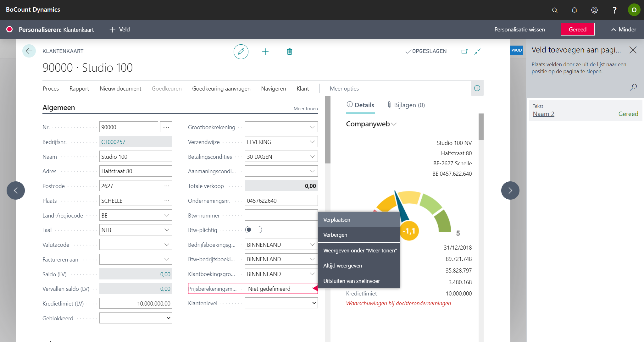Click the Naam 2 field link

click(x=543, y=114)
